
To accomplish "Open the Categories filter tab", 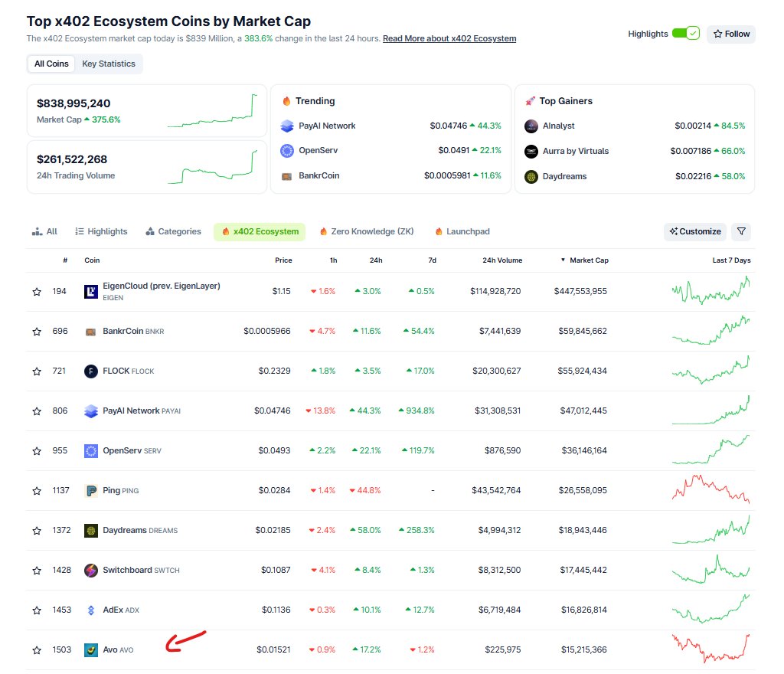I will [173, 231].
